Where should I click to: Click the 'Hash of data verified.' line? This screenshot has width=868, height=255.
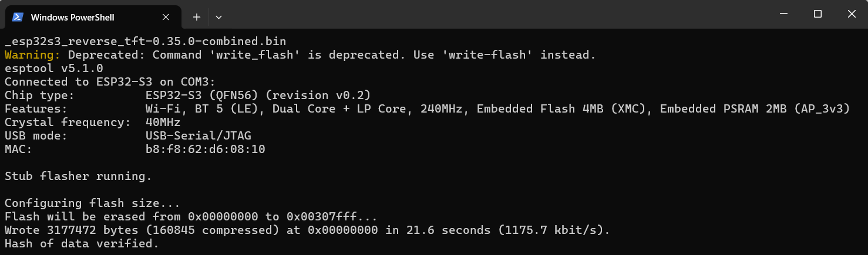click(82, 244)
